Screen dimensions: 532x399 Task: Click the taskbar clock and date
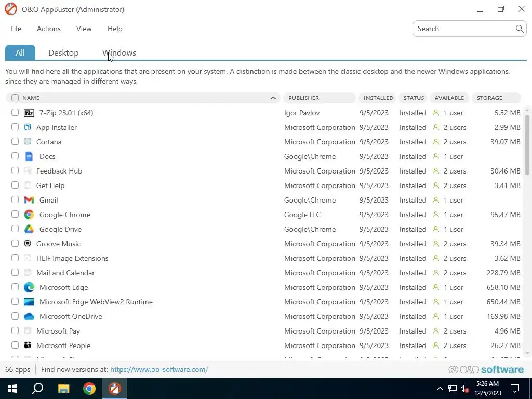click(x=487, y=389)
